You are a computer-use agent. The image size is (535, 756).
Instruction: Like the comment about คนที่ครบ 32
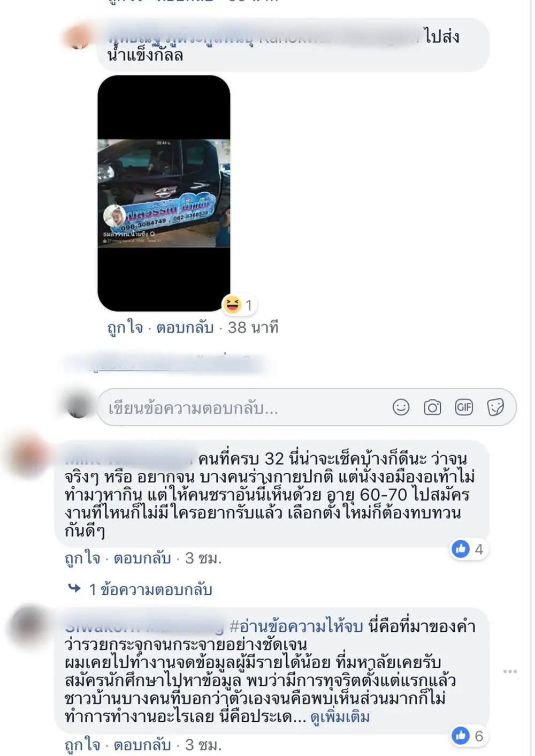coord(82,558)
